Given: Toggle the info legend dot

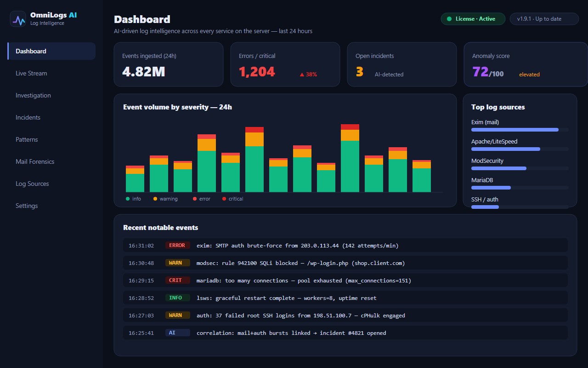Looking at the screenshot, I should coord(128,199).
